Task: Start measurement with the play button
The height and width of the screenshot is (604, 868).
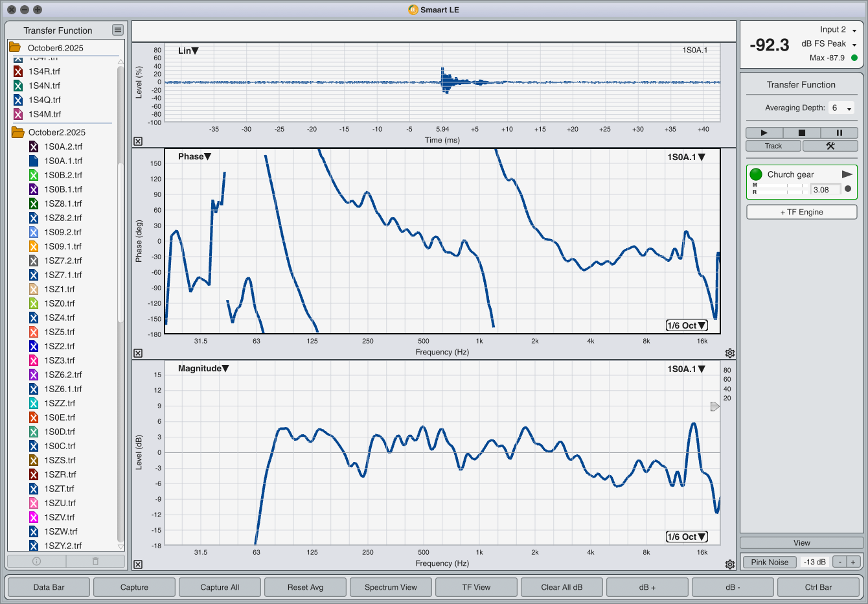Action: [764, 133]
